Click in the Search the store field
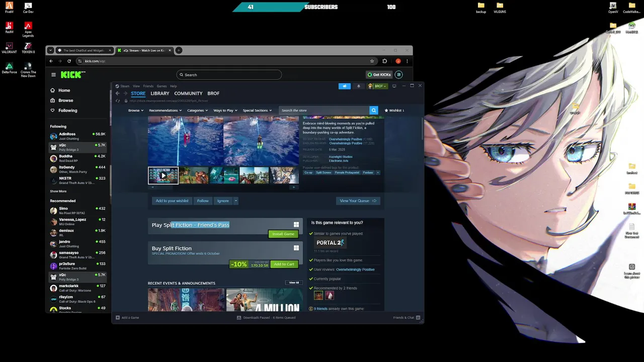Viewport: 644px width, 362px height. (x=324, y=110)
